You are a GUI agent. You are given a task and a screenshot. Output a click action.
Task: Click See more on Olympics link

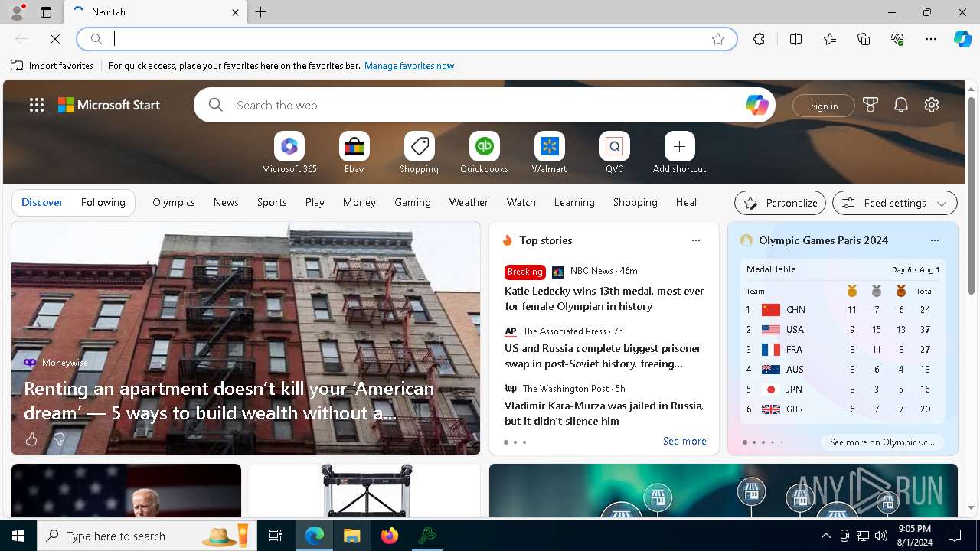pyautogui.click(x=882, y=442)
